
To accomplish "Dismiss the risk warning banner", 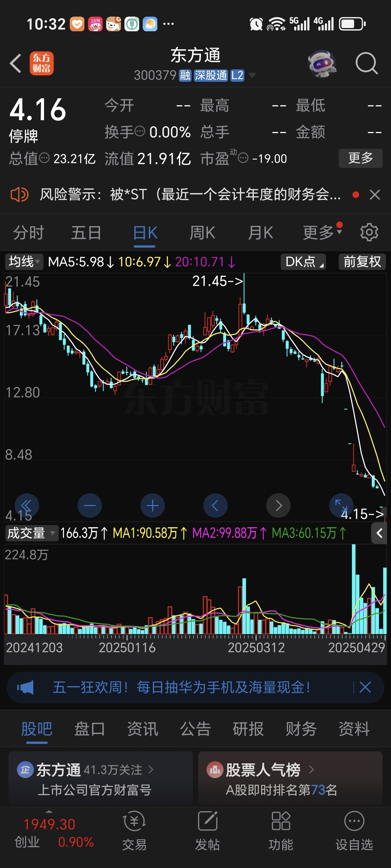I will click(374, 195).
